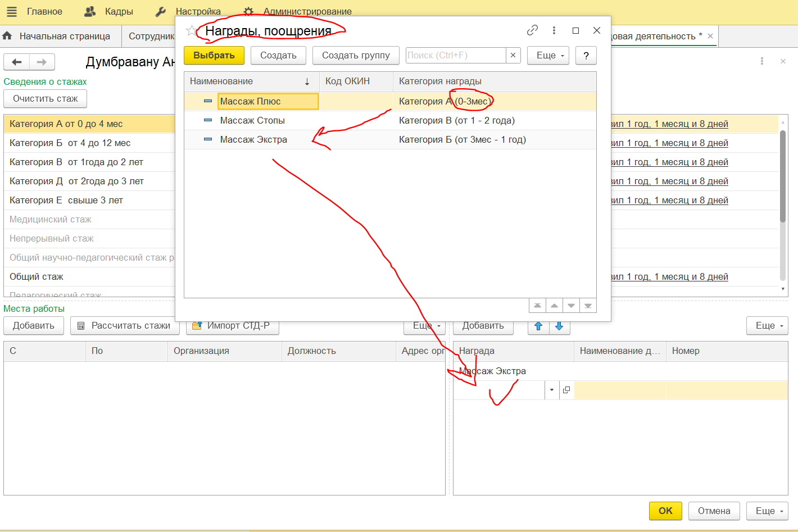Copy link using the chain icon
The image size is (798, 532).
pyautogui.click(x=532, y=30)
